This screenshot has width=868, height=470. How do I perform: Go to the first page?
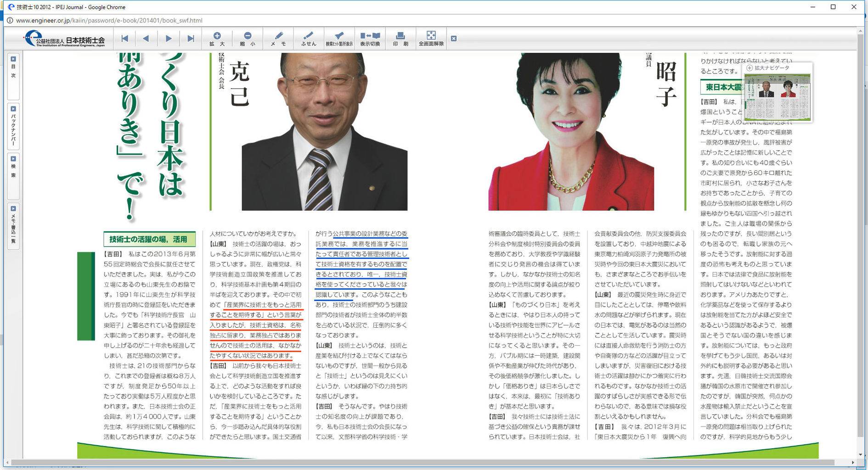pyautogui.click(x=124, y=39)
